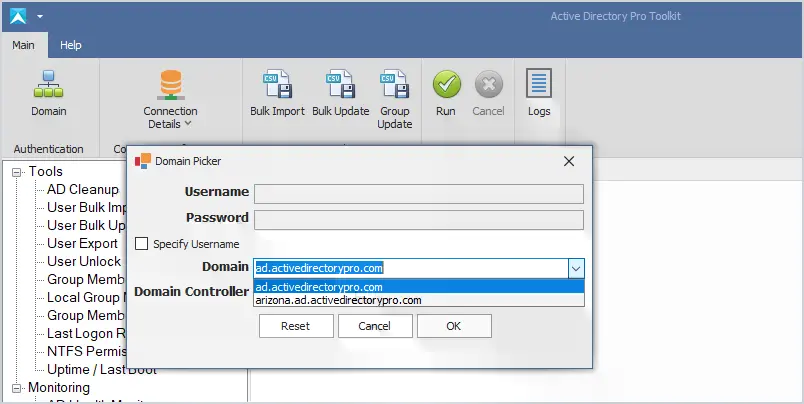Click the app logo in title bar
Viewport: 804px width, 404px height.
coord(18,16)
